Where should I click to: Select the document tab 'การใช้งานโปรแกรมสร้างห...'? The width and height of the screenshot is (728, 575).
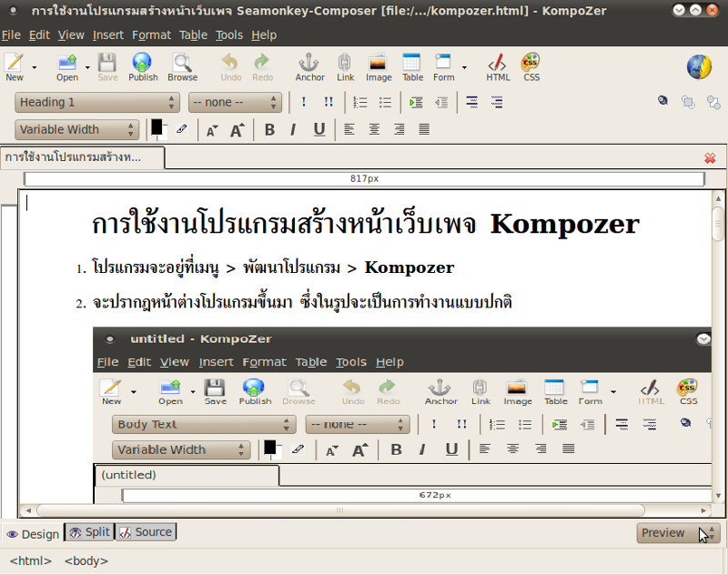82,157
